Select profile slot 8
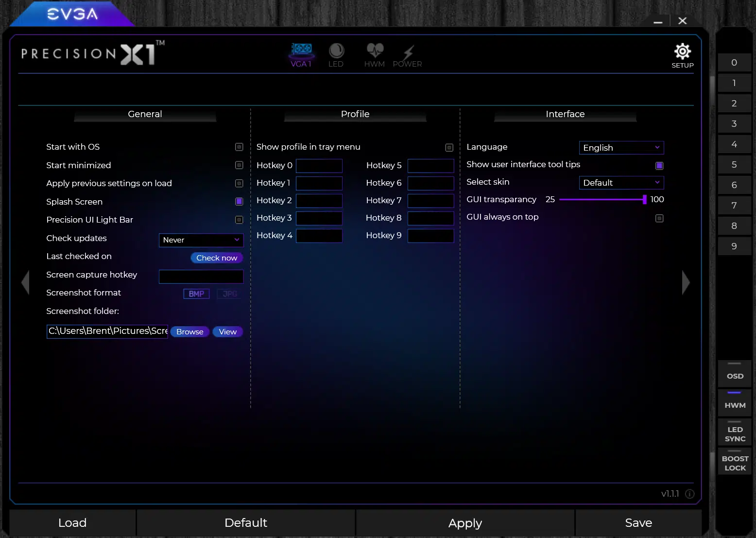Screen dimensions: 756x538 pos(735,226)
